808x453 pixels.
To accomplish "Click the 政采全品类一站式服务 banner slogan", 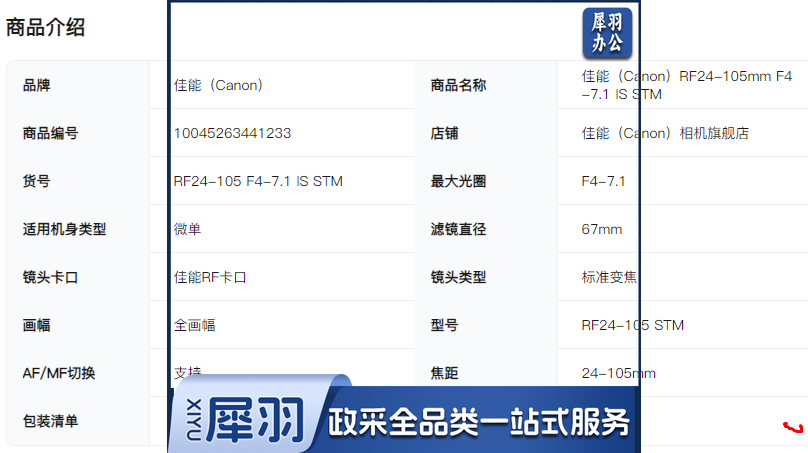I will [480, 422].
